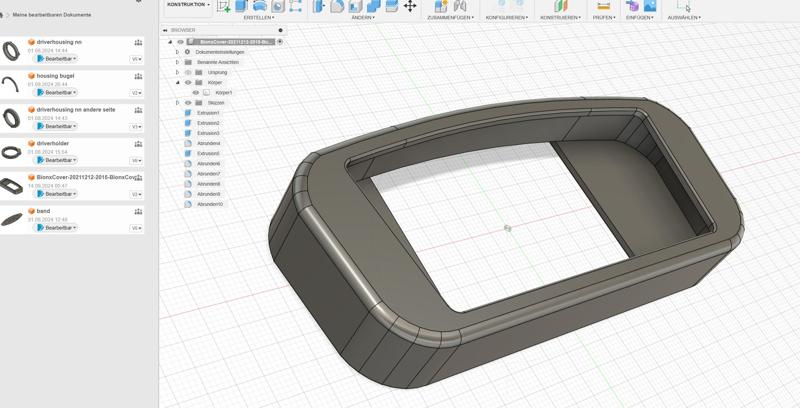Click the Extrusion1 feature icon
The image size is (800, 408).
[x=188, y=113]
